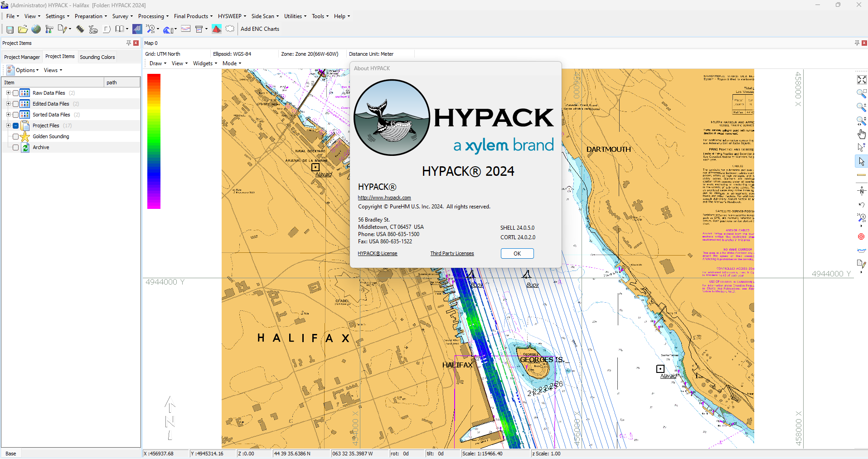The image size is (868, 459).
Task: Click the printer plotting icon
Action: click(199, 29)
